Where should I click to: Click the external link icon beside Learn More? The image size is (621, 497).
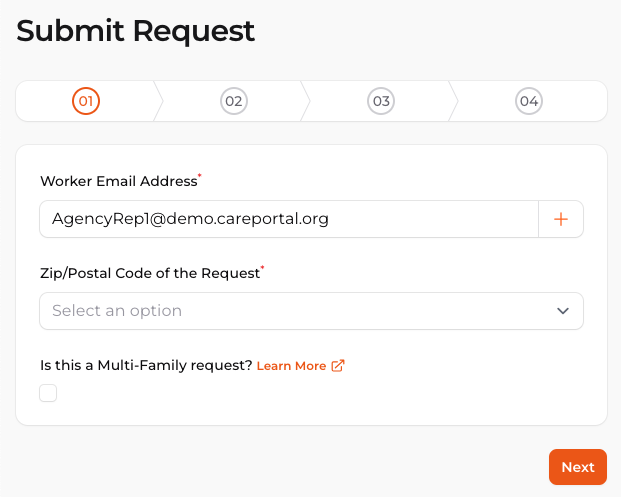338,366
